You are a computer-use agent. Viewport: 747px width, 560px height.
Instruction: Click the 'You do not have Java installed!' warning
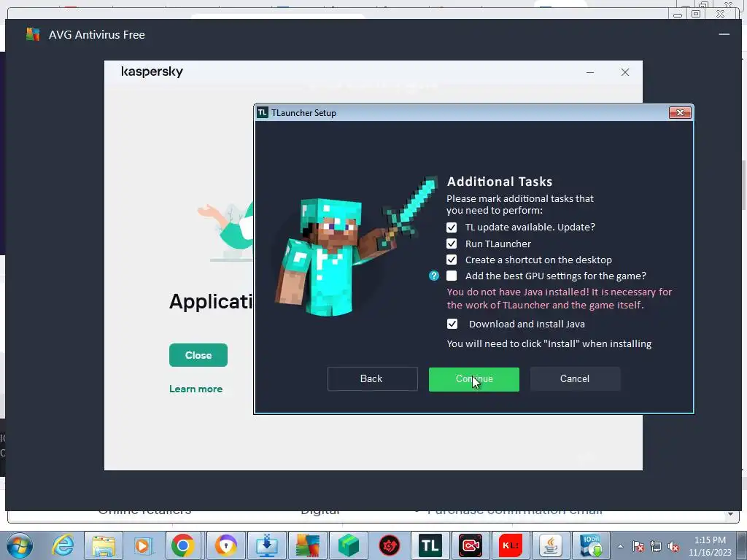(560, 298)
